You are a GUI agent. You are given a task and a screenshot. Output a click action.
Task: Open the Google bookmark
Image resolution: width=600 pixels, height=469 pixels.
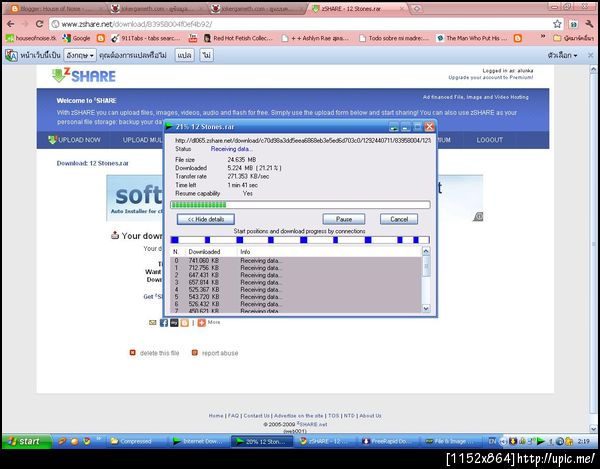[76, 38]
